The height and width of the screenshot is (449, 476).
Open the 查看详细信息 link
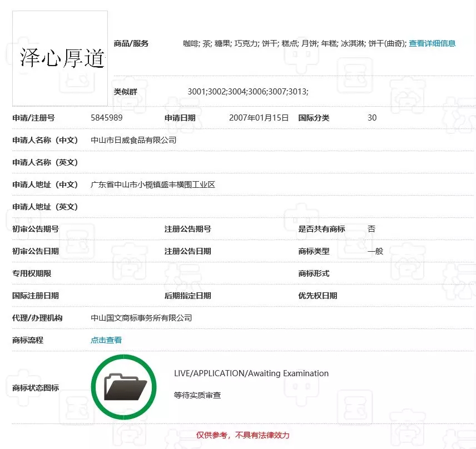[x=432, y=43]
